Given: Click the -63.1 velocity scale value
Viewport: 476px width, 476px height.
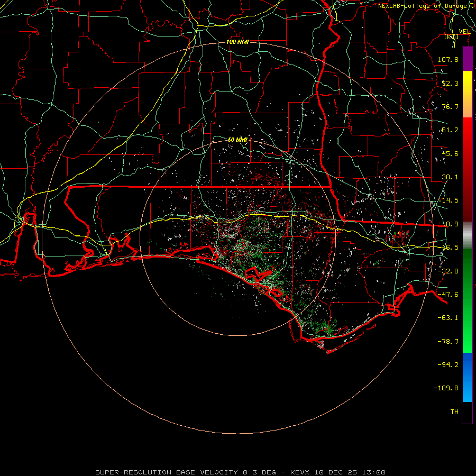Looking at the screenshot, I should (448, 318).
